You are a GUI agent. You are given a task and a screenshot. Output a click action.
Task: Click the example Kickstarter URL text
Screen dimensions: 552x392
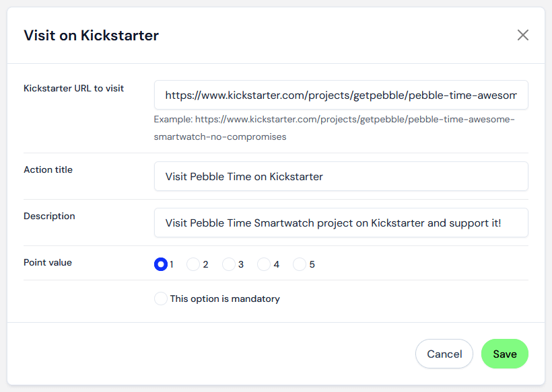point(334,128)
